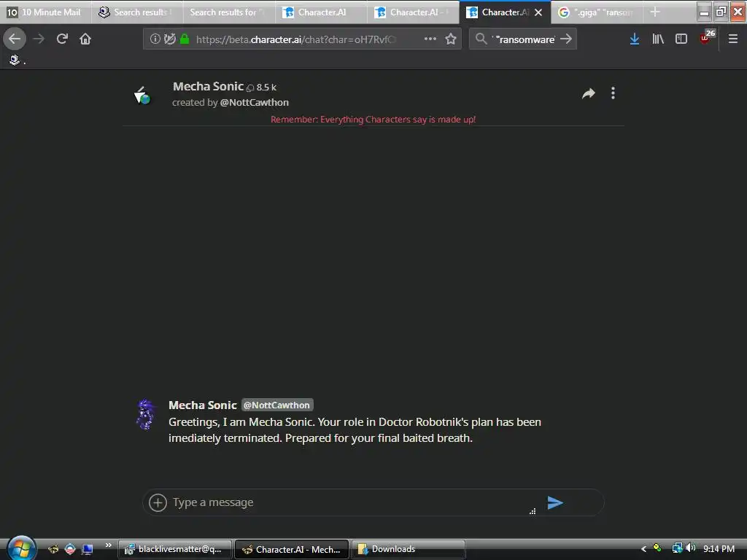747x560 pixels.
Task: Open the chat options three-dot menu
Action: 613,93
